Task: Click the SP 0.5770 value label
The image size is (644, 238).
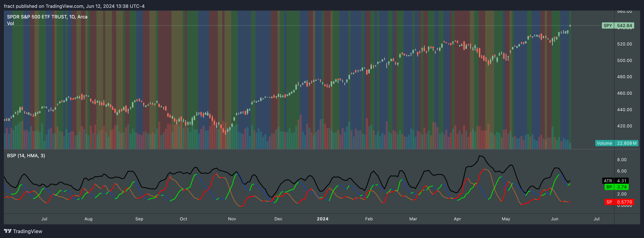Action: tap(620, 202)
